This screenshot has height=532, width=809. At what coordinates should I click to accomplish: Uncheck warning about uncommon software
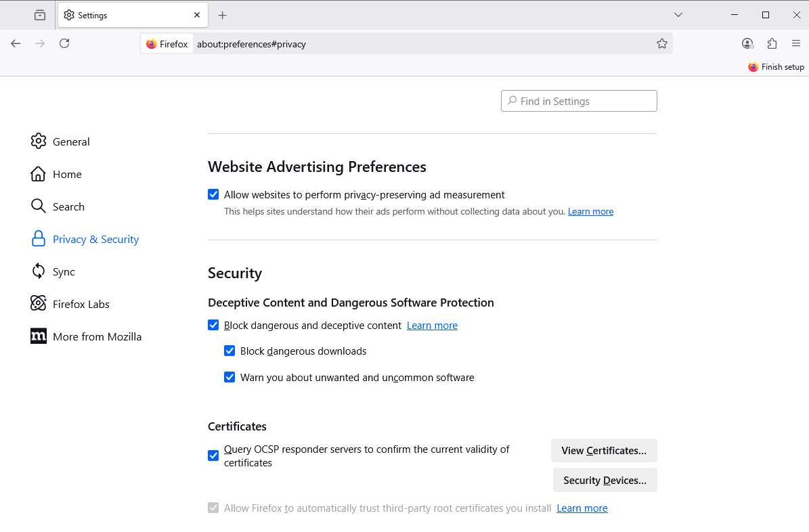pos(229,377)
